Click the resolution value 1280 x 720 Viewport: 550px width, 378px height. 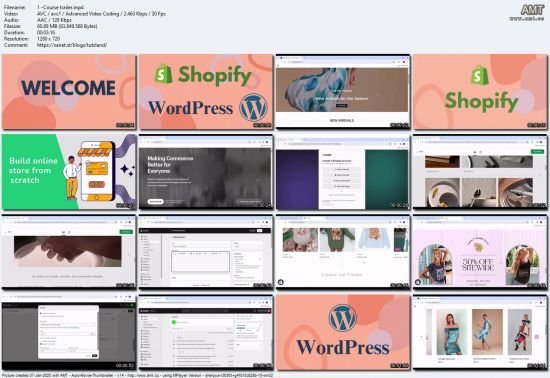pyautogui.click(x=48, y=39)
